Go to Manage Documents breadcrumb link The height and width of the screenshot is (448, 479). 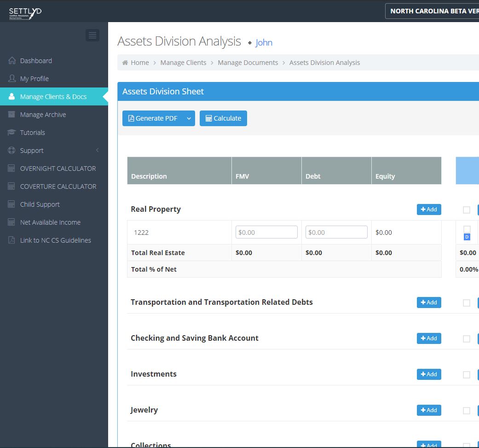[x=248, y=63]
